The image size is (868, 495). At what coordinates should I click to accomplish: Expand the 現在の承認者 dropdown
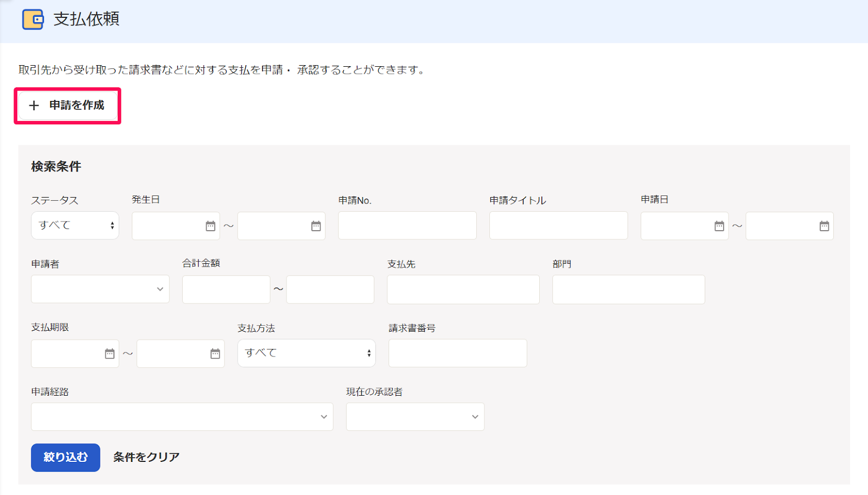pos(416,417)
